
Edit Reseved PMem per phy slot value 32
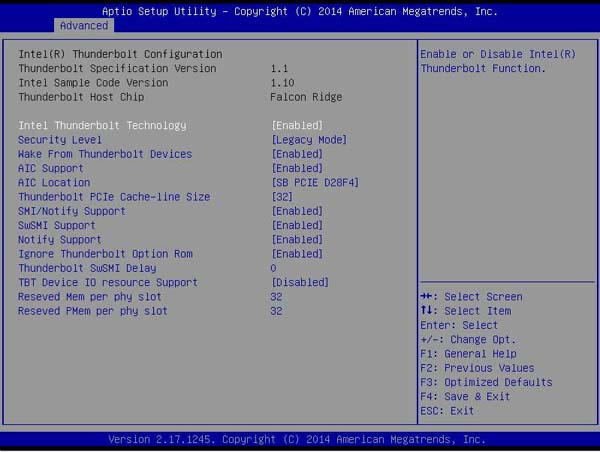coord(276,311)
